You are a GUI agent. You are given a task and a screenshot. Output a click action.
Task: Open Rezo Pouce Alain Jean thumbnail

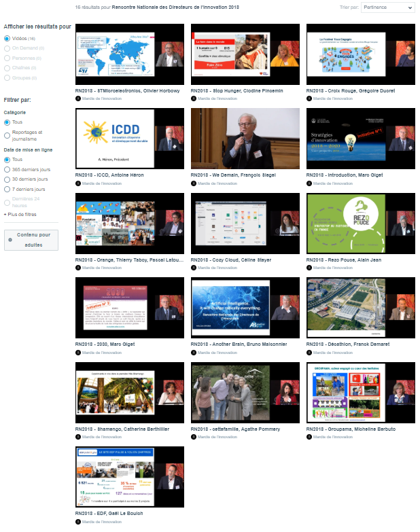tap(361, 224)
